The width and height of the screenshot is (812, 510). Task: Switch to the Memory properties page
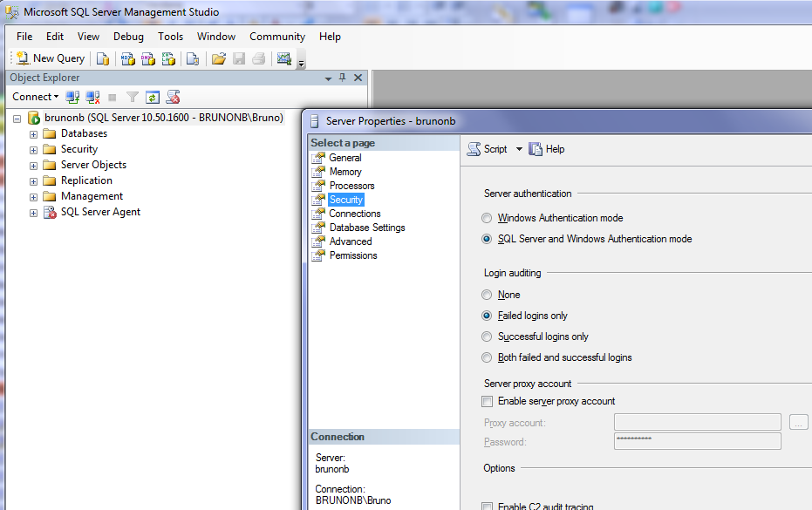point(345,172)
